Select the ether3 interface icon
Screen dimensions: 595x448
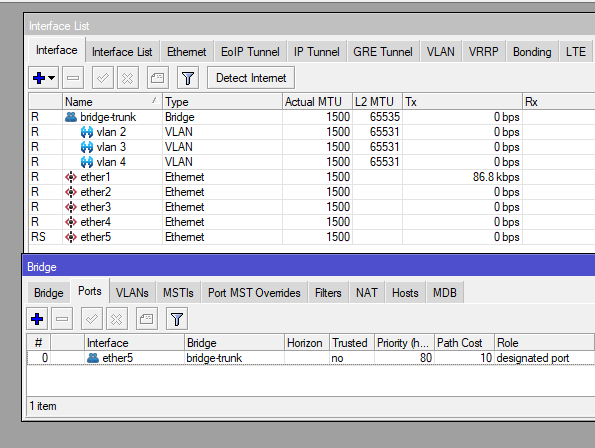71,207
